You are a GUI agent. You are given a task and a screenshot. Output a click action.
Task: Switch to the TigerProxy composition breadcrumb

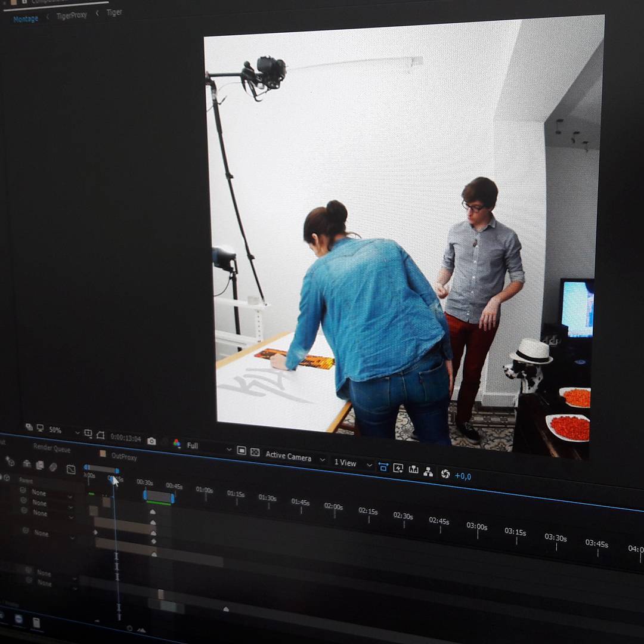[x=72, y=16]
